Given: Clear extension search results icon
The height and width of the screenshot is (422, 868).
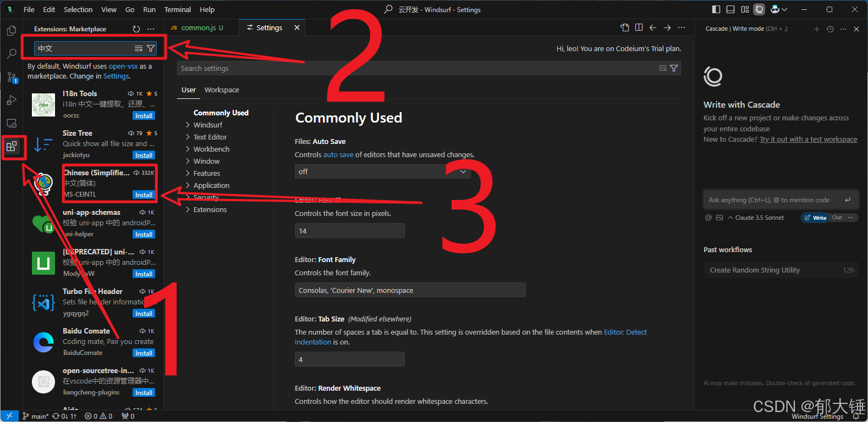Looking at the screenshot, I should 139,48.
